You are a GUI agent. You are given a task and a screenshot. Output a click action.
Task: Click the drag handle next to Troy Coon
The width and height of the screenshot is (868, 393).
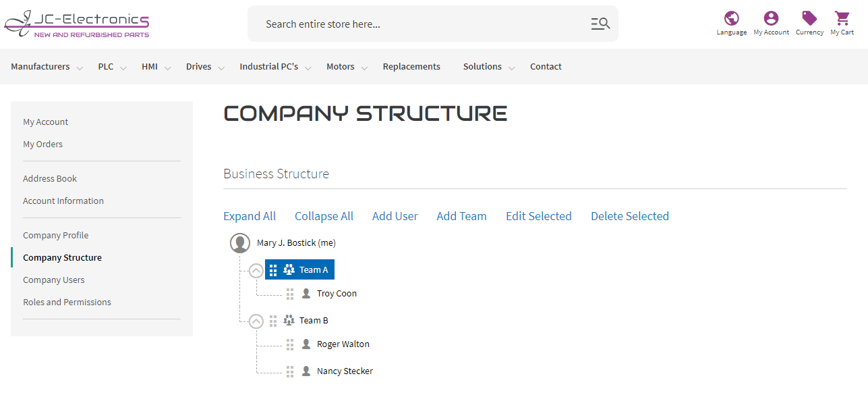coord(290,294)
